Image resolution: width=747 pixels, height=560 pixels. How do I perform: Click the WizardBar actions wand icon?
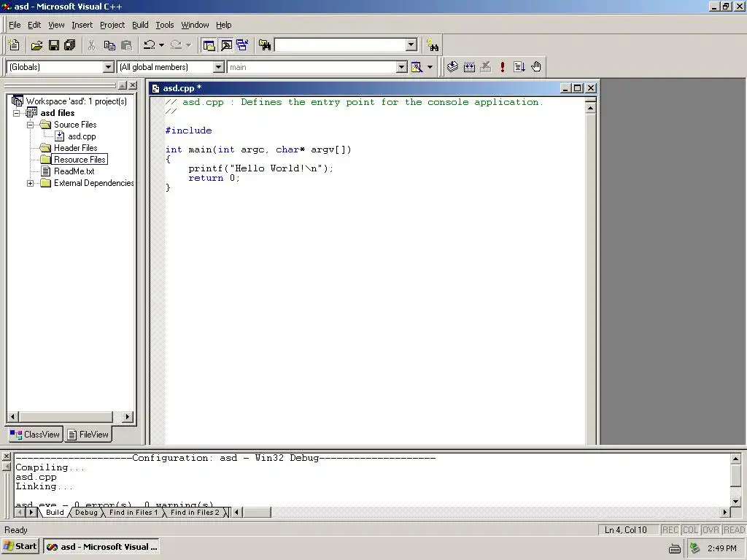coord(417,67)
